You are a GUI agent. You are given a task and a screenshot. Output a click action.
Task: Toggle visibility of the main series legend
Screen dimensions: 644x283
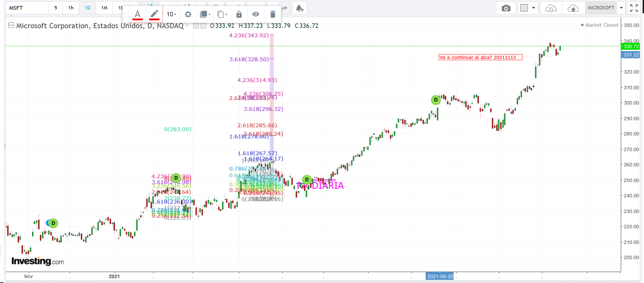[x=196, y=26]
